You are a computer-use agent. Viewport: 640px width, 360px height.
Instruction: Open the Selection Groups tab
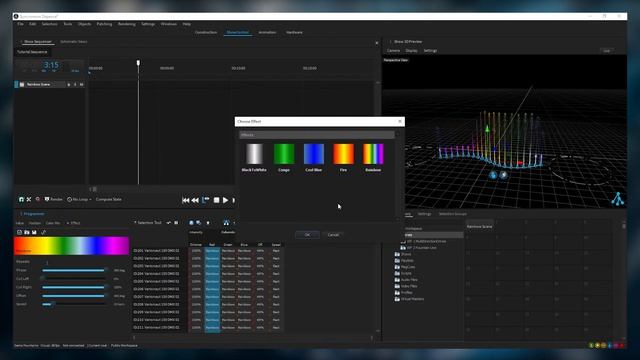pos(453,214)
